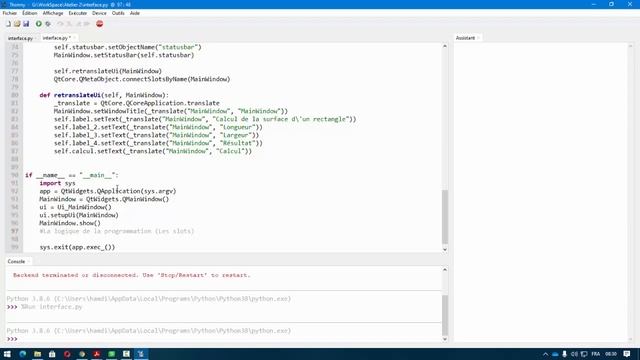This screenshot has height=360, width=640.
Task: Open the Exécuter menu
Action: click(x=78, y=13)
